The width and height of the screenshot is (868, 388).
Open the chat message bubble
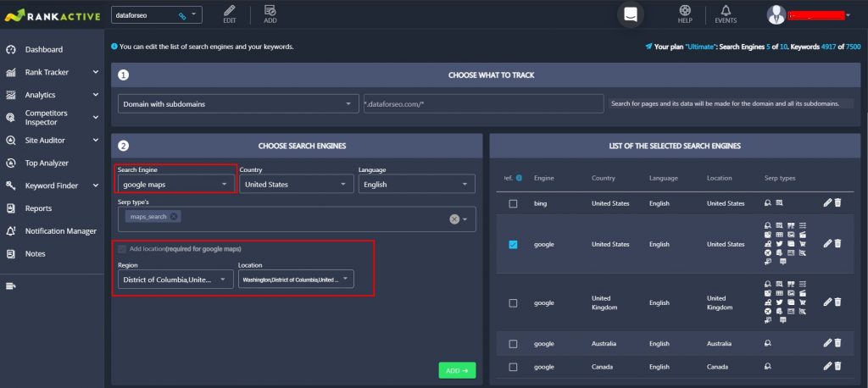click(631, 15)
